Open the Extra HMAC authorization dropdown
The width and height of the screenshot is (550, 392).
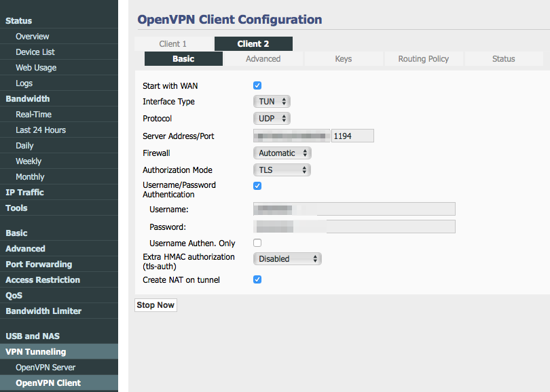click(287, 259)
